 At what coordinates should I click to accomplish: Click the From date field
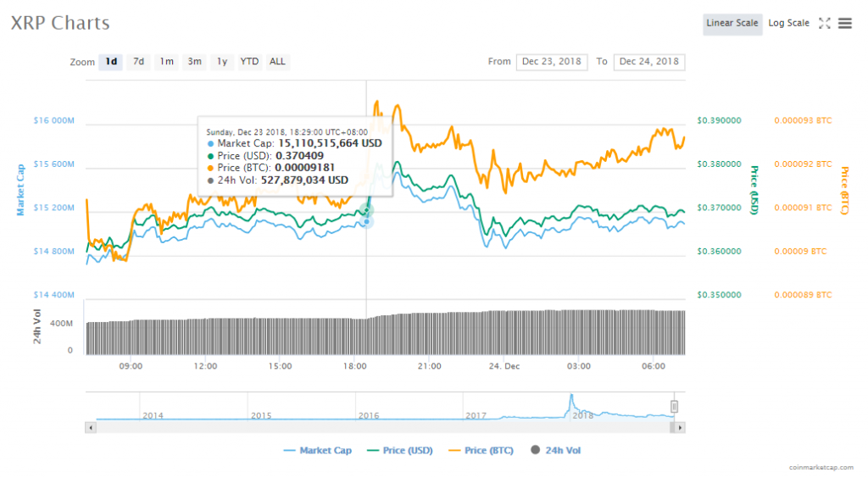pyautogui.click(x=551, y=62)
